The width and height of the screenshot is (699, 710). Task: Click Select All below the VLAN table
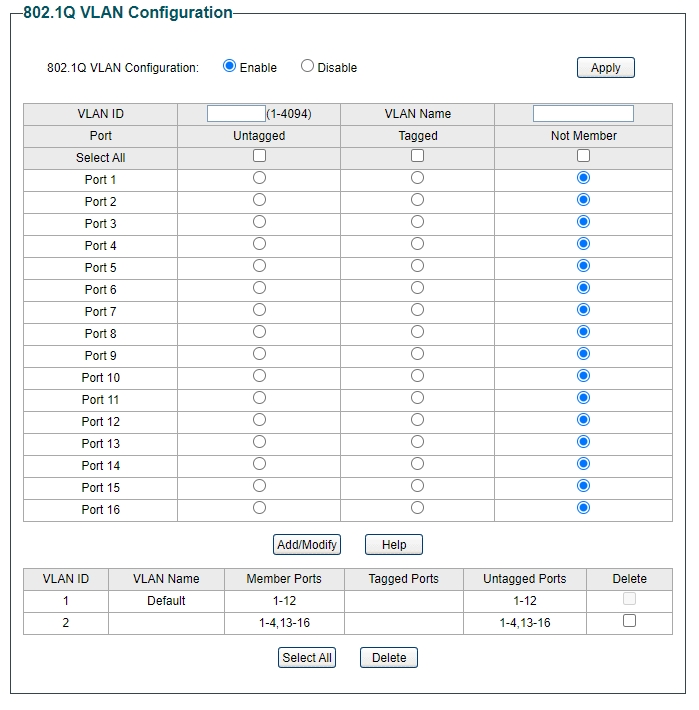click(x=307, y=658)
